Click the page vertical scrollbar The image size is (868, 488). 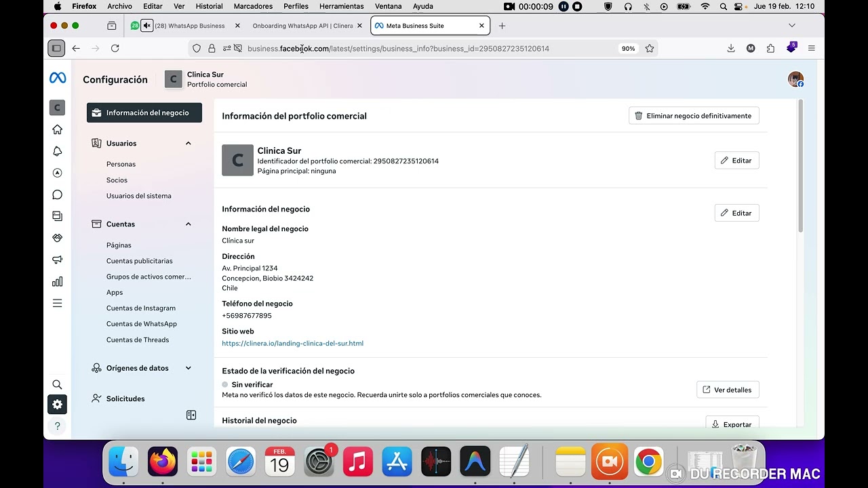pyautogui.click(x=800, y=166)
